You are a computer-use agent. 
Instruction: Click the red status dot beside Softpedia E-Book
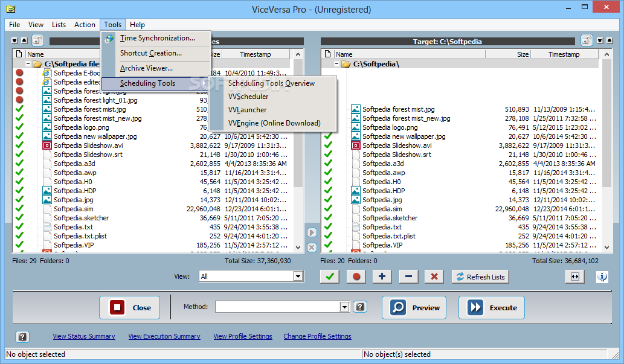(x=19, y=73)
